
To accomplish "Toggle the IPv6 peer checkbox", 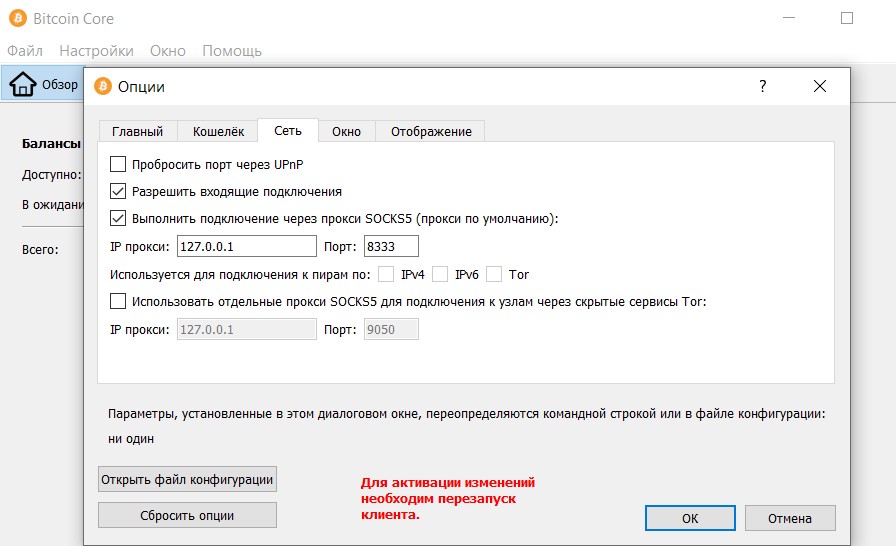I will (440, 274).
